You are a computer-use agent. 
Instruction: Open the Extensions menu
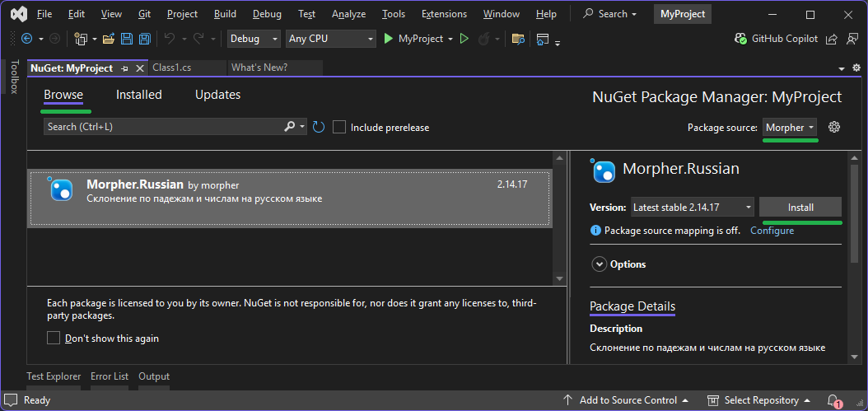pos(444,14)
